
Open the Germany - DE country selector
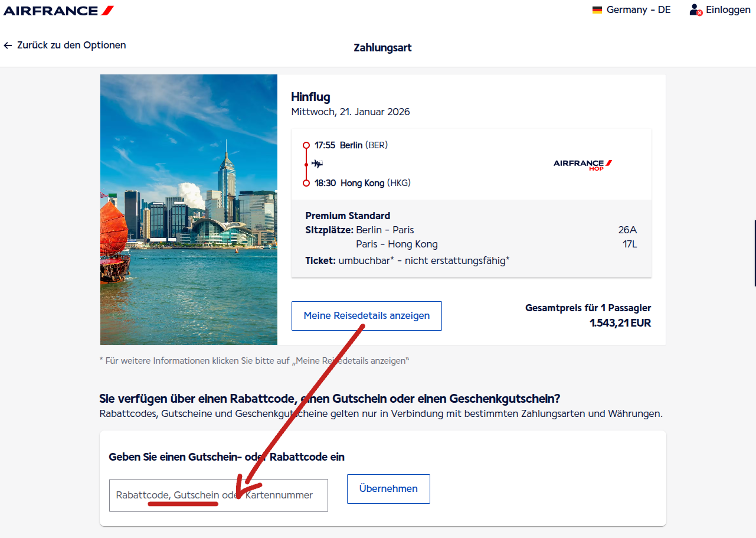631,10
